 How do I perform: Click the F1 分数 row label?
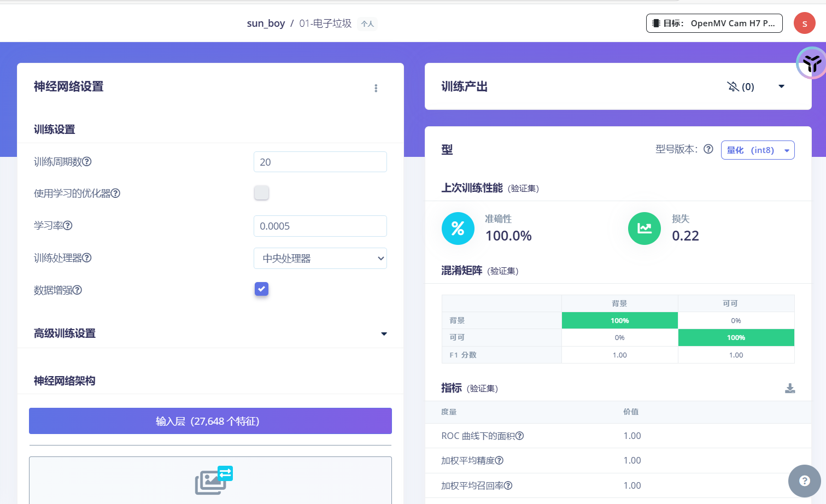[x=463, y=355]
